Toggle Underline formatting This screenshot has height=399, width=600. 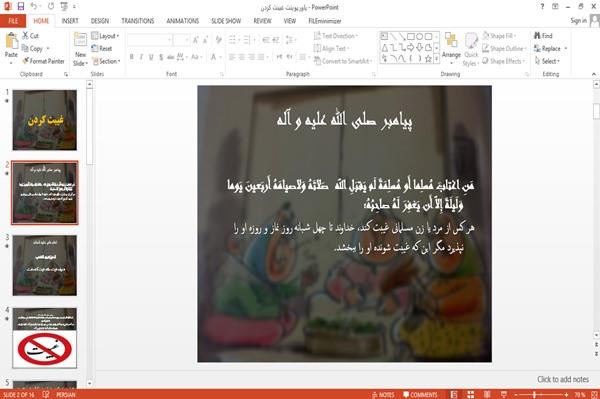pos(151,57)
